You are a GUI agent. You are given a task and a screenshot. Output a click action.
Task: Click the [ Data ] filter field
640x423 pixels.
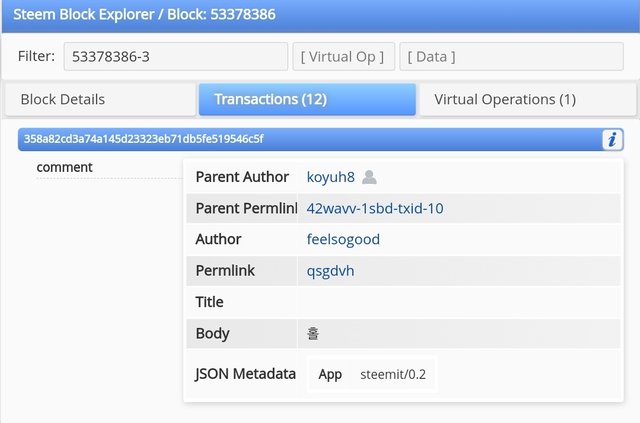click(x=511, y=56)
